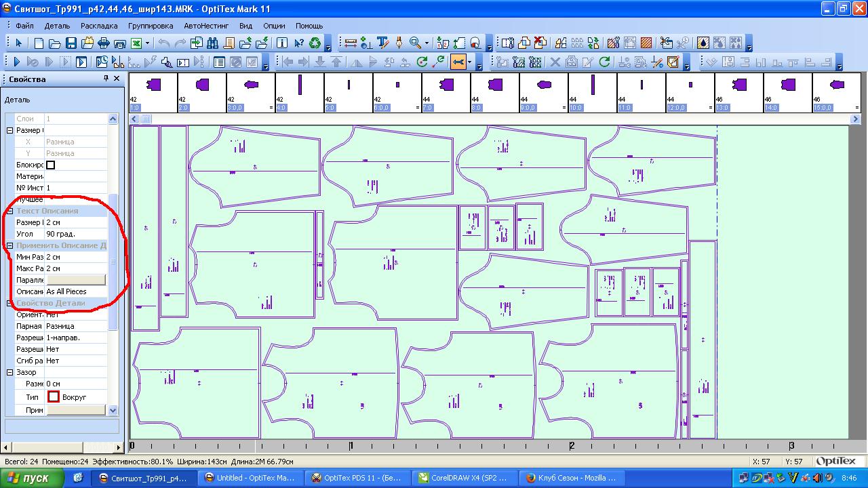868x488 pixels.
Task: Collapse the Размер group in properties
Action: pos(10,130)
